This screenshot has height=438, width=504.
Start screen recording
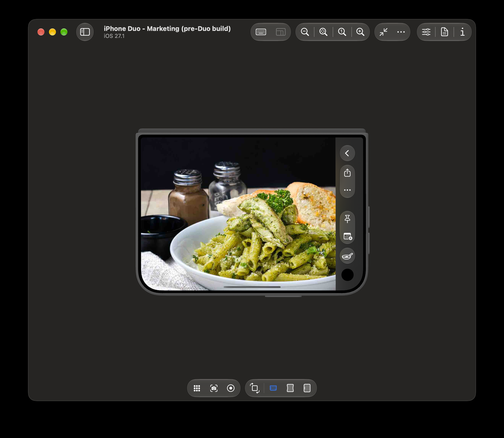pyautogui.click(x=231, y=388)
